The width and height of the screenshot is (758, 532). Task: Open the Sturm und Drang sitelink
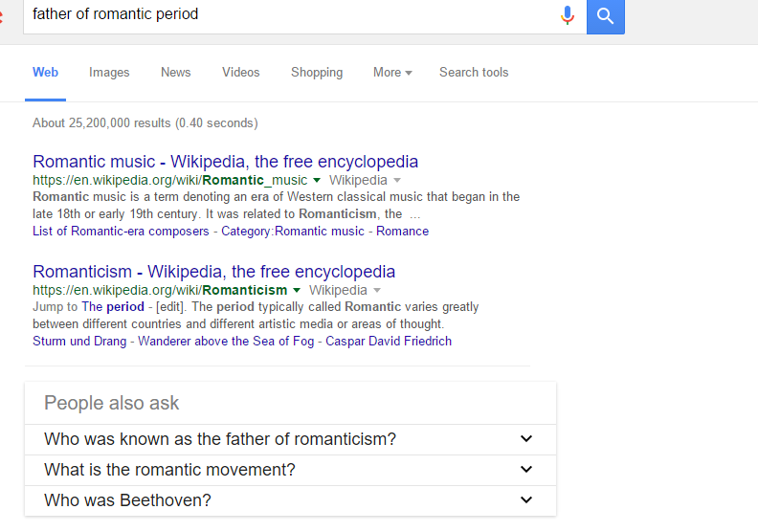coord(79,342)
